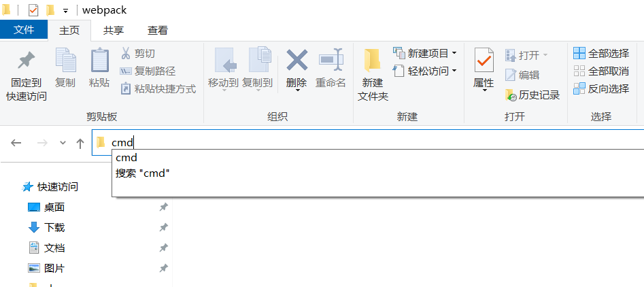Screen dimensions: 644x287
Task: Invert selection with 反向选择
Action: 601,88
